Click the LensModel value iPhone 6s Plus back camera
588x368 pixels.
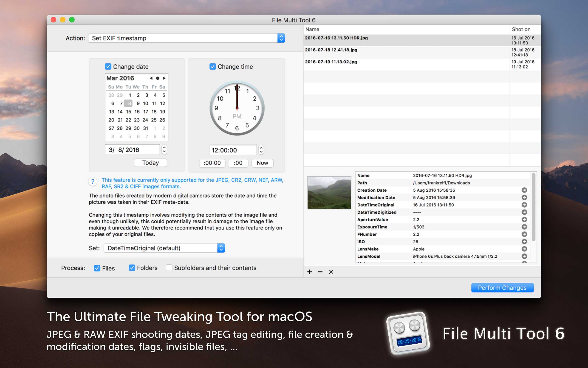pyautogui.click(x=455, y=256)
